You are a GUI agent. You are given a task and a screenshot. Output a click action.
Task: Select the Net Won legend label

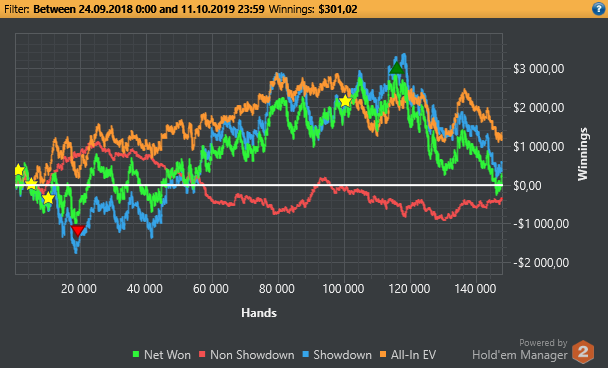tap(167, 355)
